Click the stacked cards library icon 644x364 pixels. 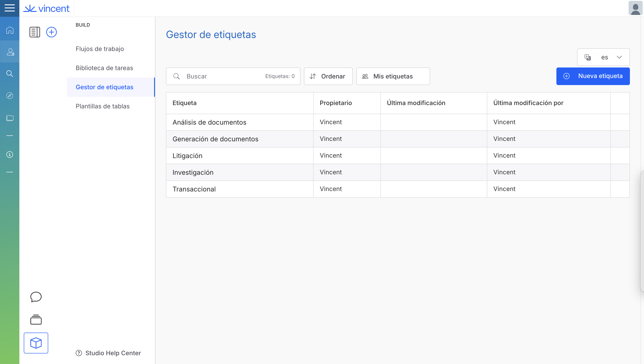(36, 320)
